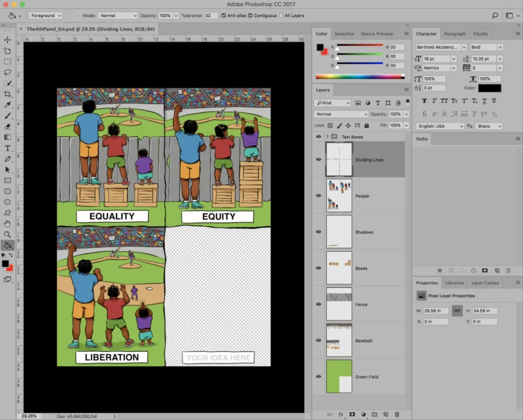
Task: Select the Lasso tool
Action: [7, 72]
